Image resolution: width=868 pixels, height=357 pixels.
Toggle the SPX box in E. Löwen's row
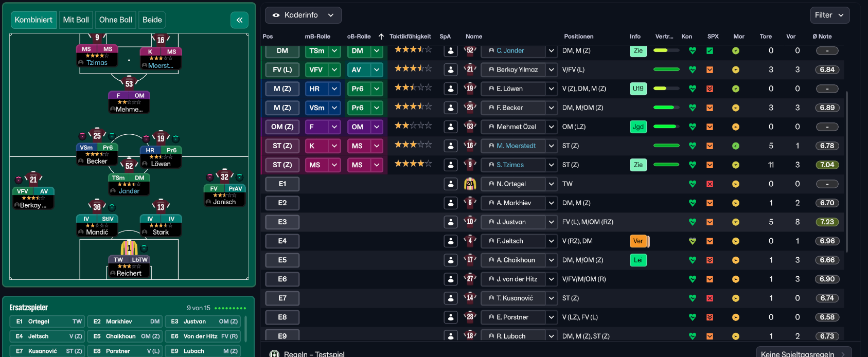pyautogui.click(x=710, y=89)
